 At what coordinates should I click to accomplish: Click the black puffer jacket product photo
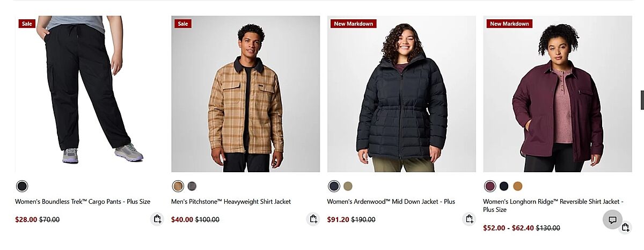pyautogui.click(x=401, y=94)
